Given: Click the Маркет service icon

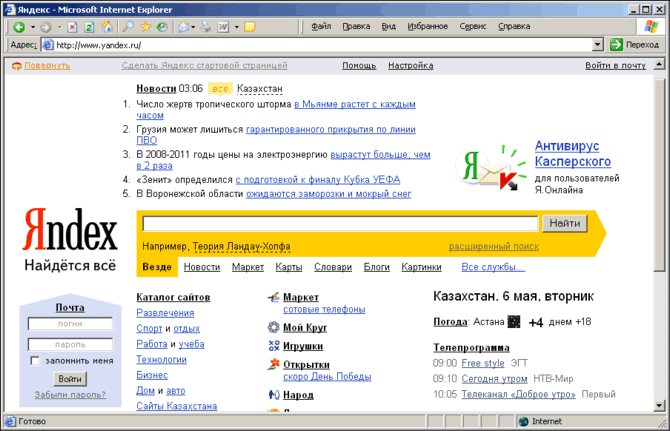Looking at the screenshot, I should pos(273,297).
